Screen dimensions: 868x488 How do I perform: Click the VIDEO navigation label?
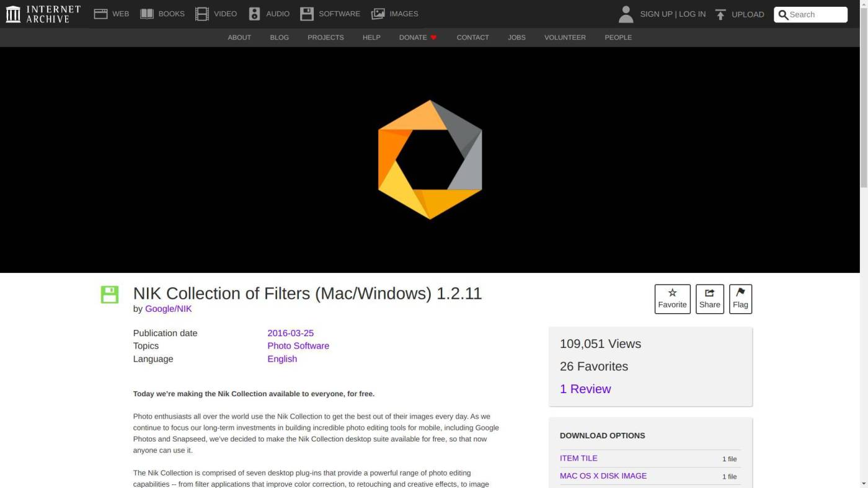(226, 14)
